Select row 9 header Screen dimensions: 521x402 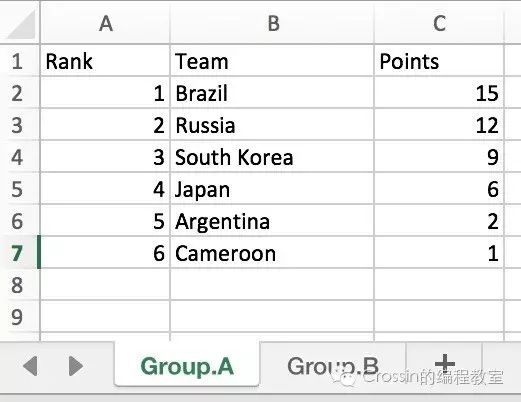pos(19,316)
